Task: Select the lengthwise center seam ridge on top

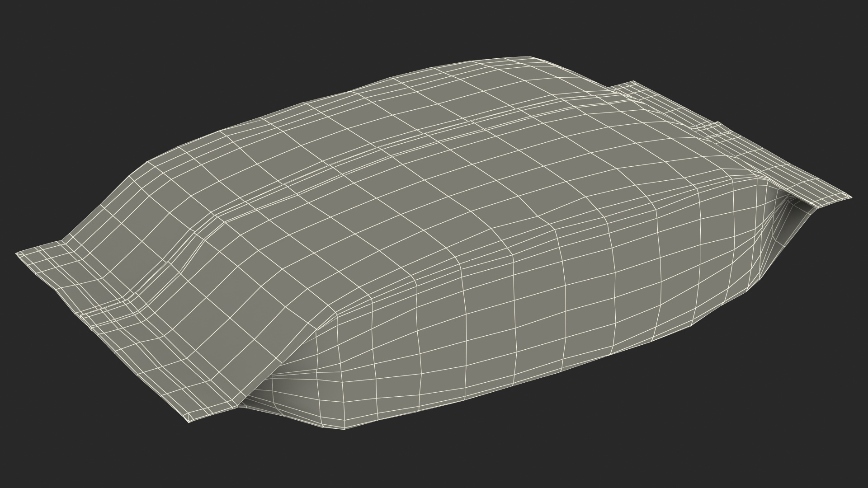Action: [407, 145]
